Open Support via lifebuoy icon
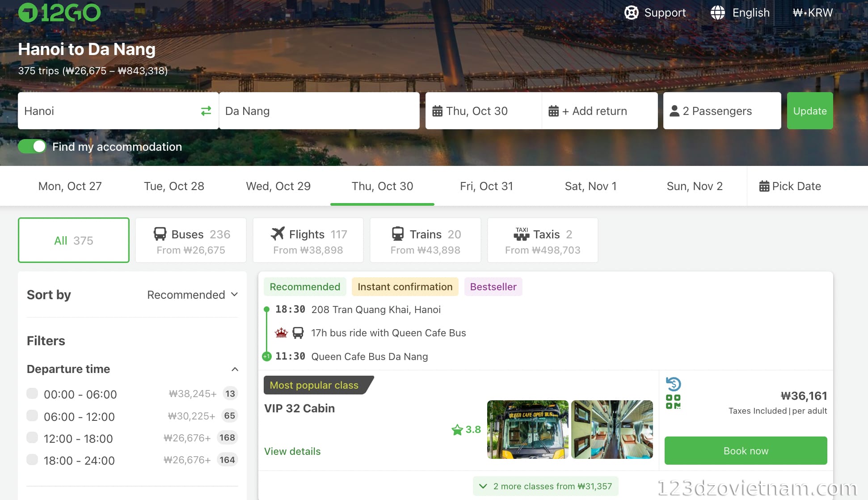The image size is (868, 500). pyautogui.click(x=631, y=13)
